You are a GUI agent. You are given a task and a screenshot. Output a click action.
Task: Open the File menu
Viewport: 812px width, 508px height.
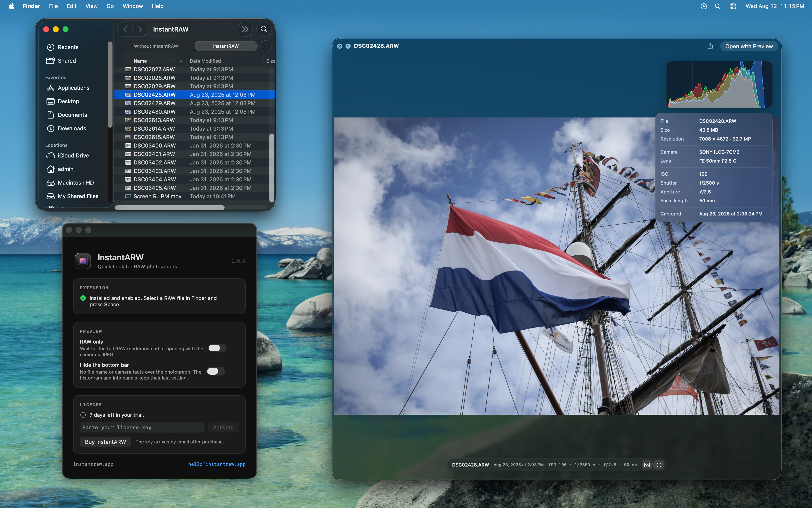pyautogui.click(x=53, y=6)
